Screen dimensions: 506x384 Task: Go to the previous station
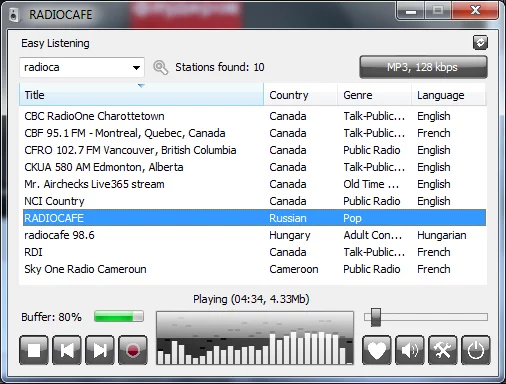coord(67,350)
